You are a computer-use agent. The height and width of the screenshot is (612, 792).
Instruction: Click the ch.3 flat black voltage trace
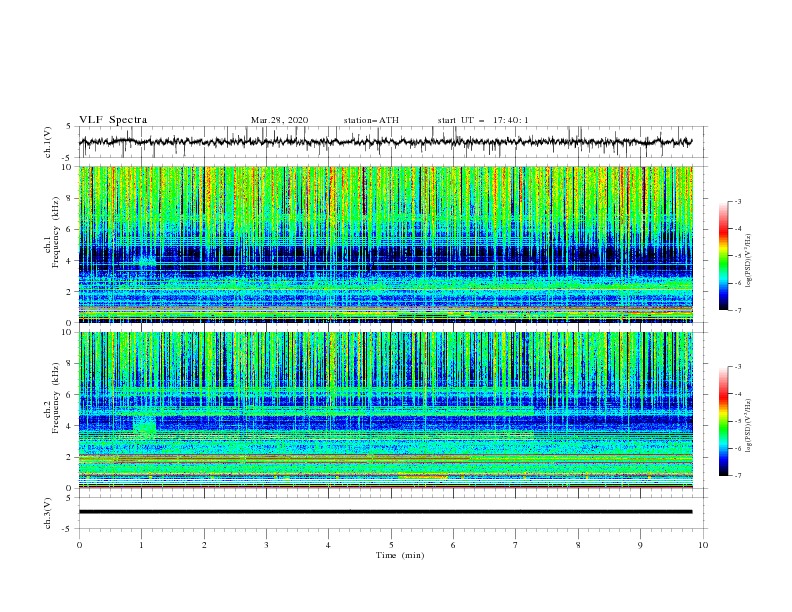(x=385, y=512)
